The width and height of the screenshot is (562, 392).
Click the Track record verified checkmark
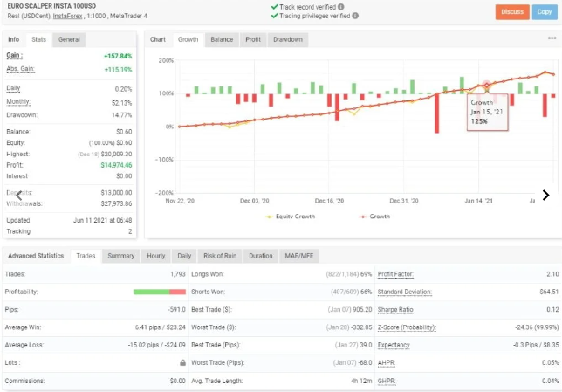click(x=274, y=7)
